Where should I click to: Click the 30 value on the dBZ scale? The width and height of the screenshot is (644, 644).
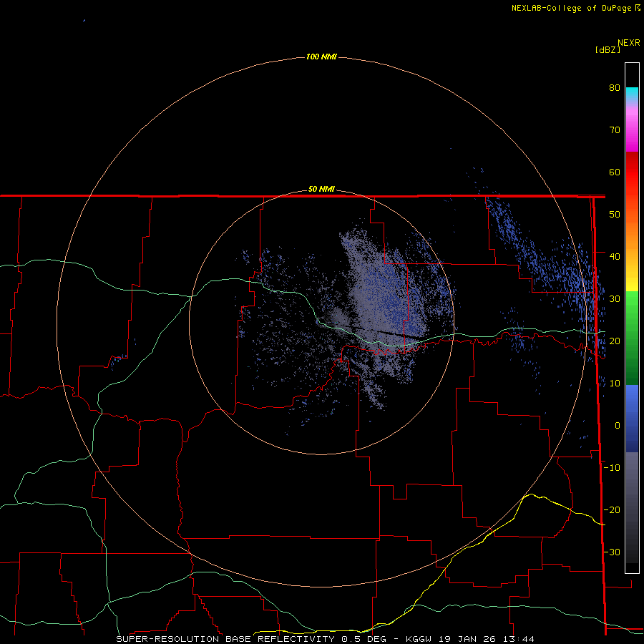(x=615, y=298)
